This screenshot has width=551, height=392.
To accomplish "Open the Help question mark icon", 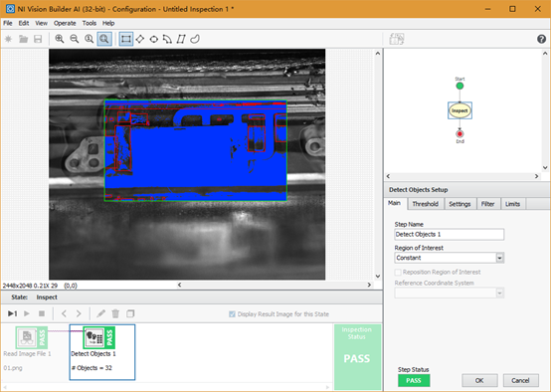I will click(x=541, y=39).
